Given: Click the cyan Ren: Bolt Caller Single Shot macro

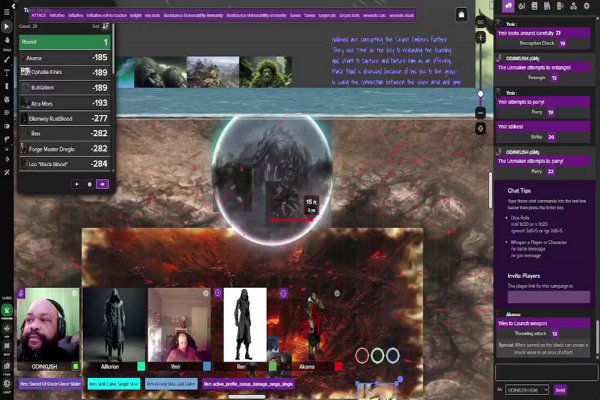Looking at the screenshot, I should 114,384.
